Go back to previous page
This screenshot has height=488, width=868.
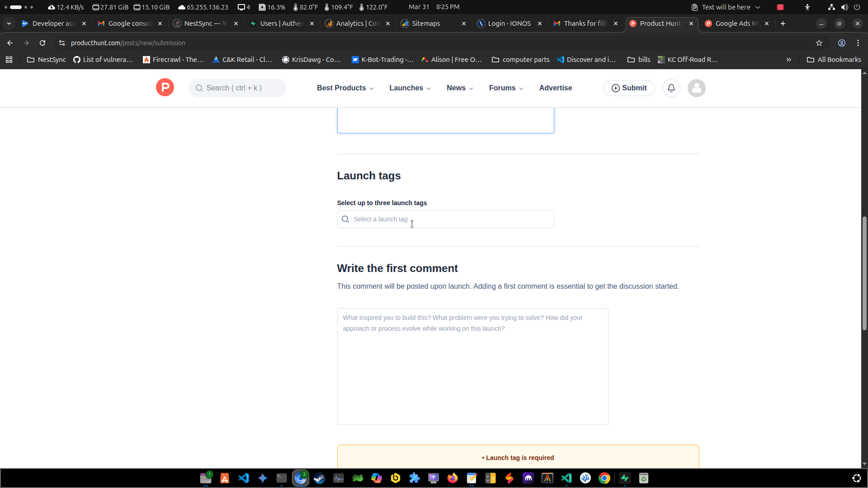(x=10, y=43)
